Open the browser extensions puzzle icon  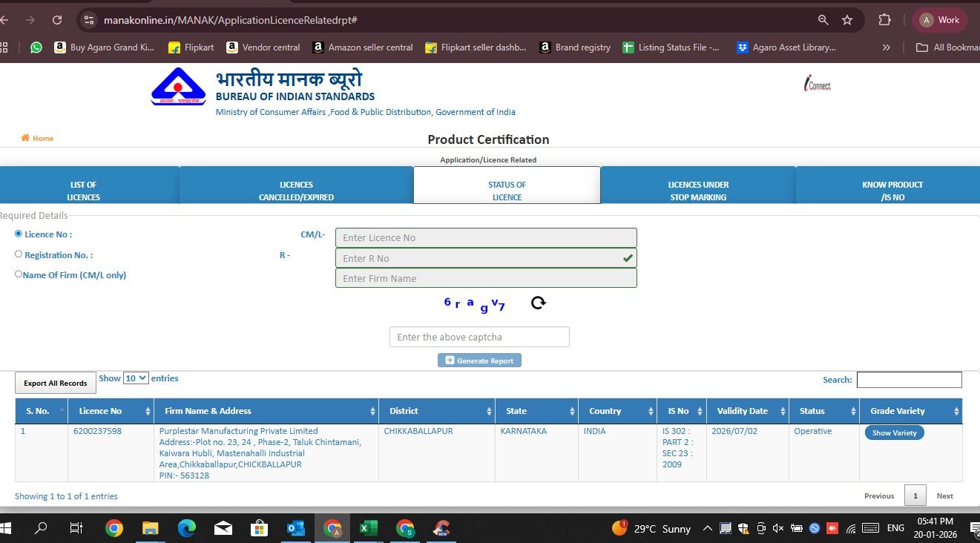click(x=884, y=20)
